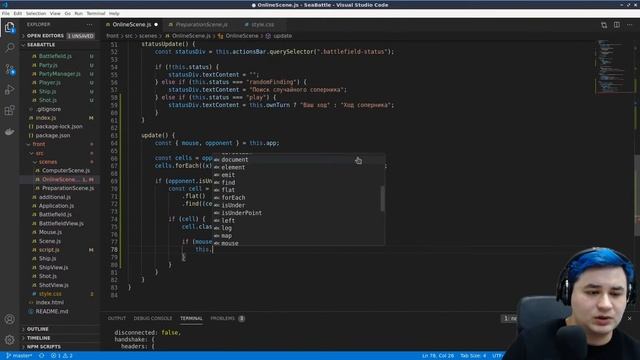This screenshot has width=640, height=360.
Task: Open the Explorer view in activity bar
Action: coord(9,28)
